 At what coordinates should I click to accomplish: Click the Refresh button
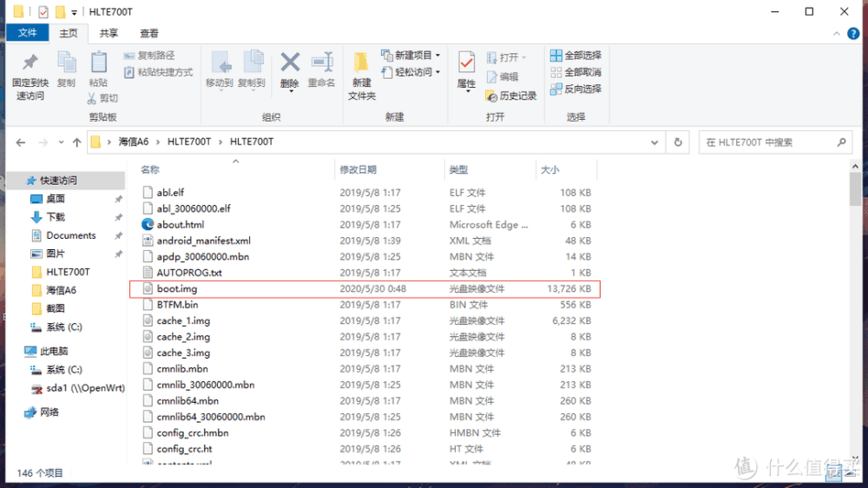coord(678,142)
